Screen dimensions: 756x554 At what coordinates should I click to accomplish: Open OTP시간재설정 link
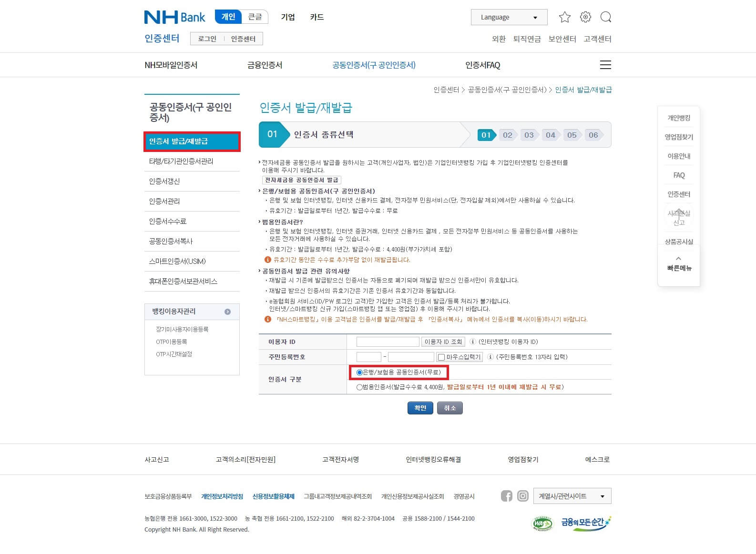pyautogui.click(x=174, y=354)
